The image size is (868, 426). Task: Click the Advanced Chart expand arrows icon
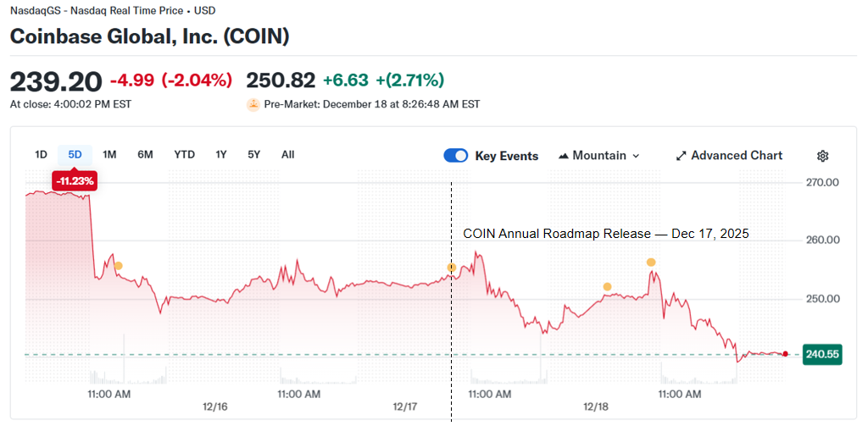[x=681, y=156]
